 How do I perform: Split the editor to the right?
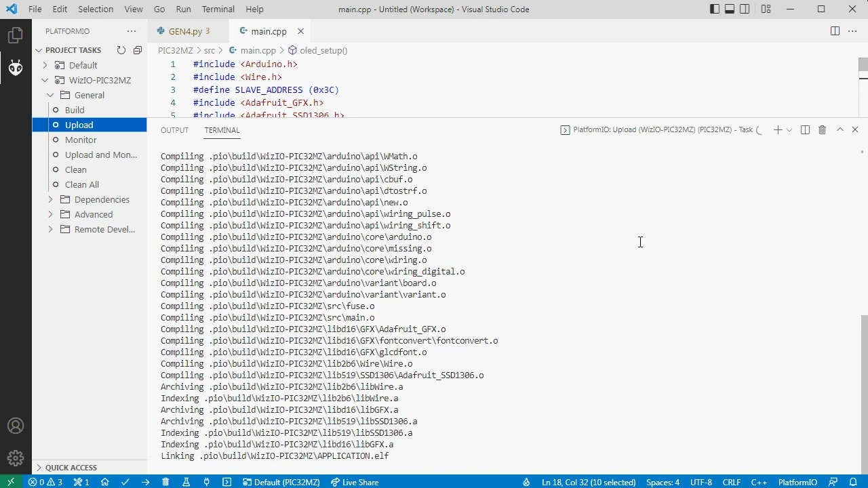835,31
